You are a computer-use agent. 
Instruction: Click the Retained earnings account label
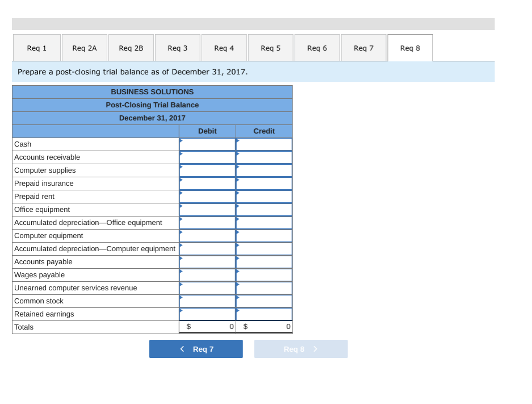(44, 314)
